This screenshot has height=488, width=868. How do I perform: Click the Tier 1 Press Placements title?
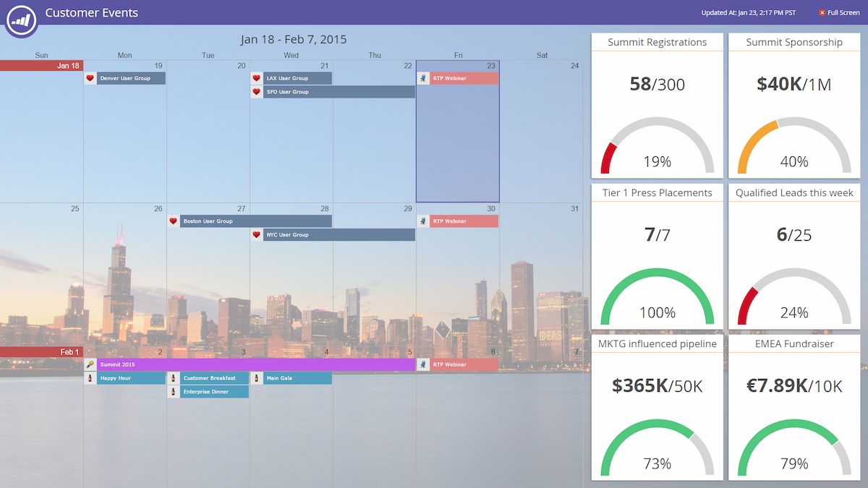657,193
